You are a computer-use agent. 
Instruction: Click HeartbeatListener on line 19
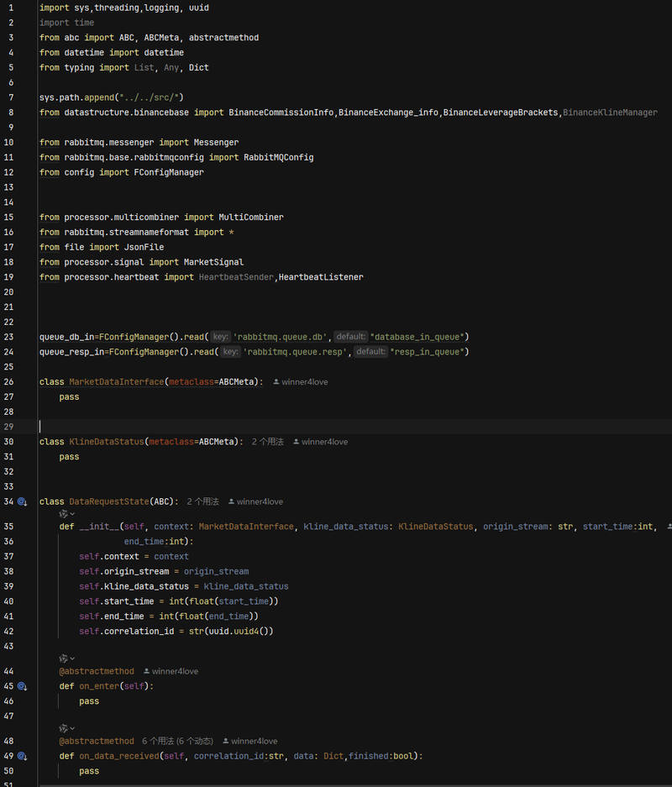point(321,277)
